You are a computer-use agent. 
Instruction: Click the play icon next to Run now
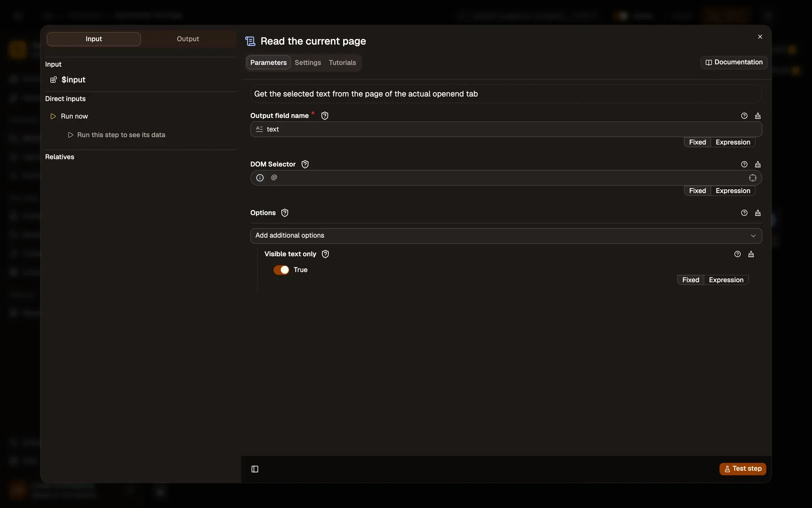(53, 116)
